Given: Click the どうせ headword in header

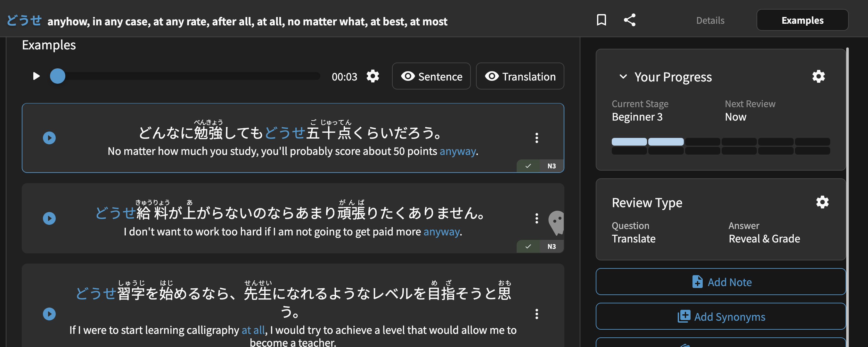Looking at the screenshot, I should (x=24, y=20).
